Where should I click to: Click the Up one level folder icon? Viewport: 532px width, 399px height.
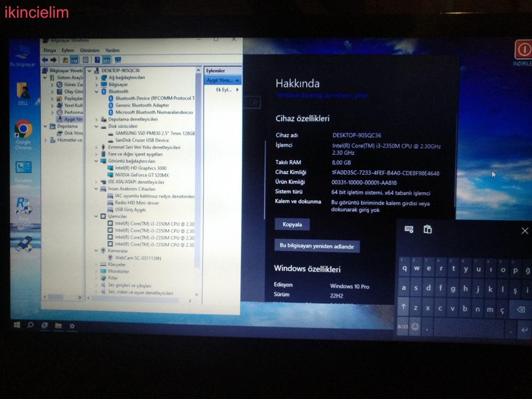[65, 60]
